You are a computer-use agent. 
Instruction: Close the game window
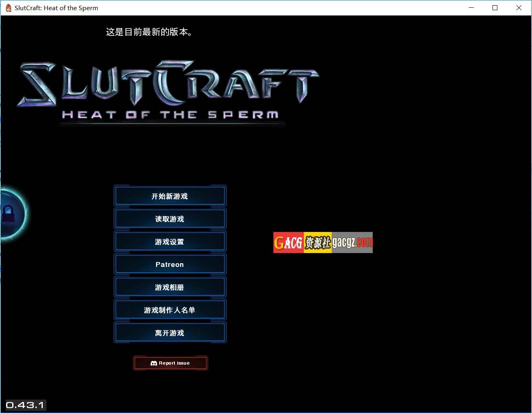[x=519, y=8]
